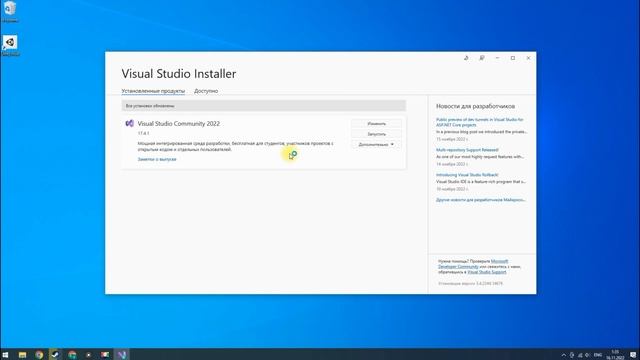Switch to the Установленные продукты tab
Image resolution: width=640 pixels, height=360 pixels.
(153, 91)
